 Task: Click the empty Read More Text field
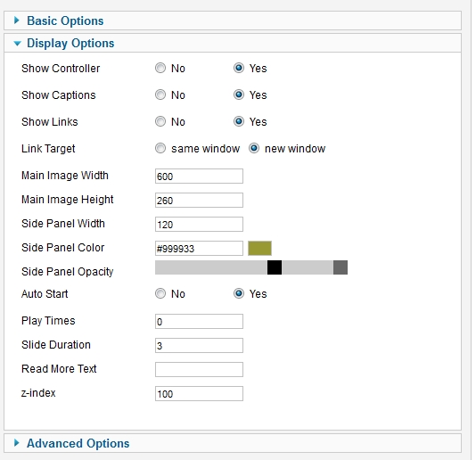pos(199,370)
